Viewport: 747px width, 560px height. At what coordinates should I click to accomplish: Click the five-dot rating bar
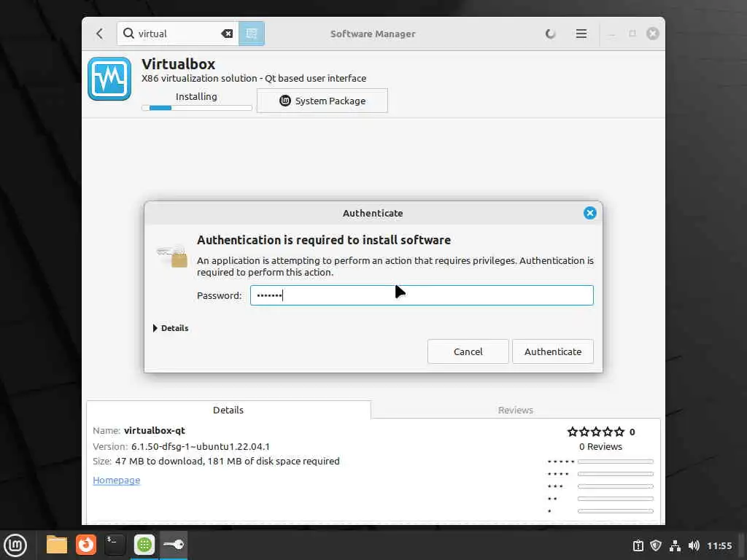[x=615, y=462]
